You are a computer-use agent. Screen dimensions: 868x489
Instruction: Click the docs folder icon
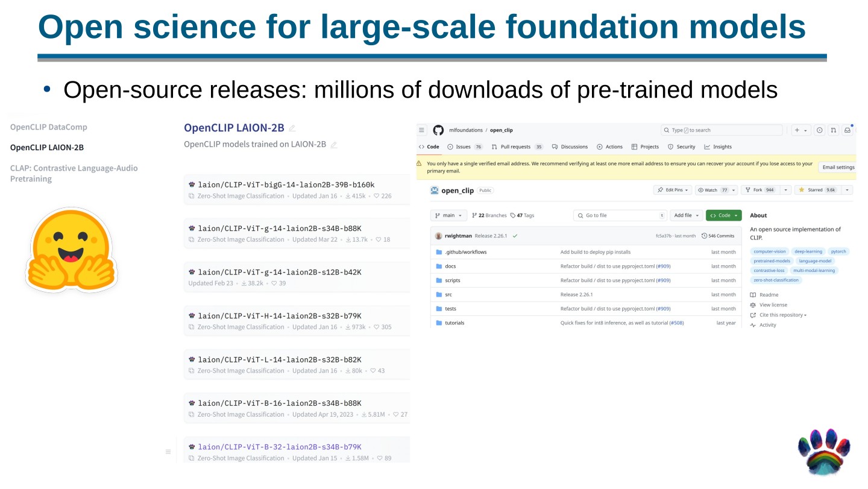439,266
